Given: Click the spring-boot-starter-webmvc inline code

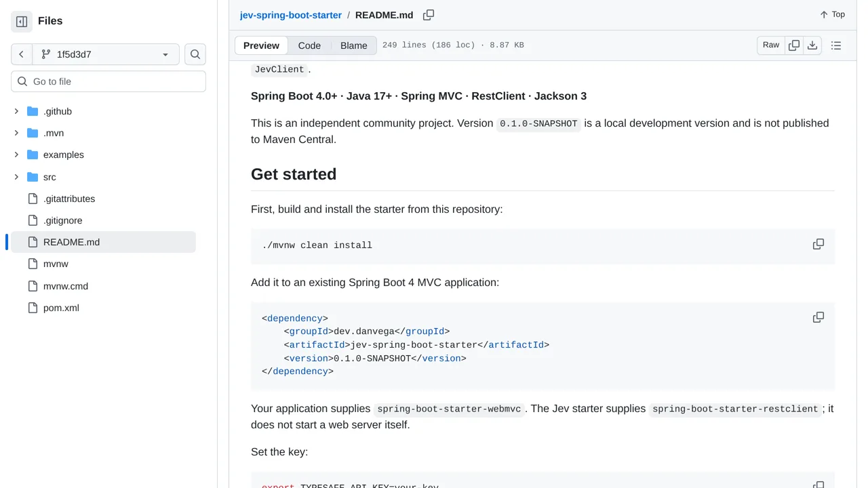Looking at the screenshot, I should 449,409.
